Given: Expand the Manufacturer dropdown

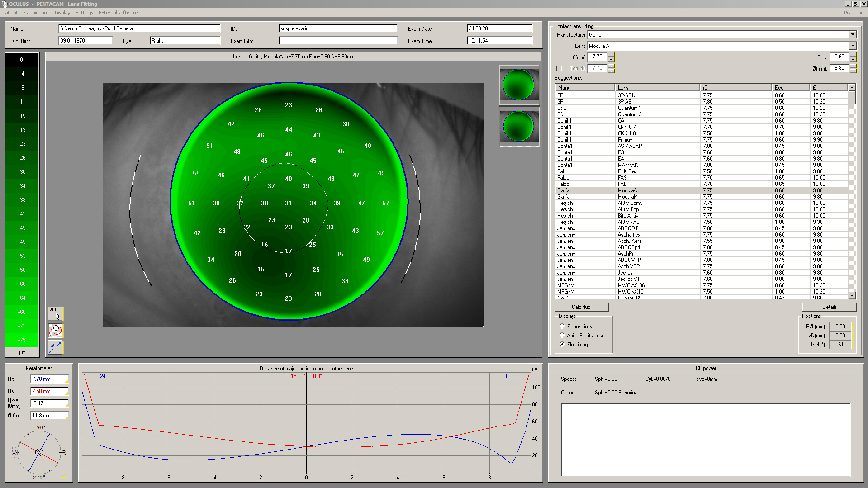Looking at the screenshot, I should 853,35.
